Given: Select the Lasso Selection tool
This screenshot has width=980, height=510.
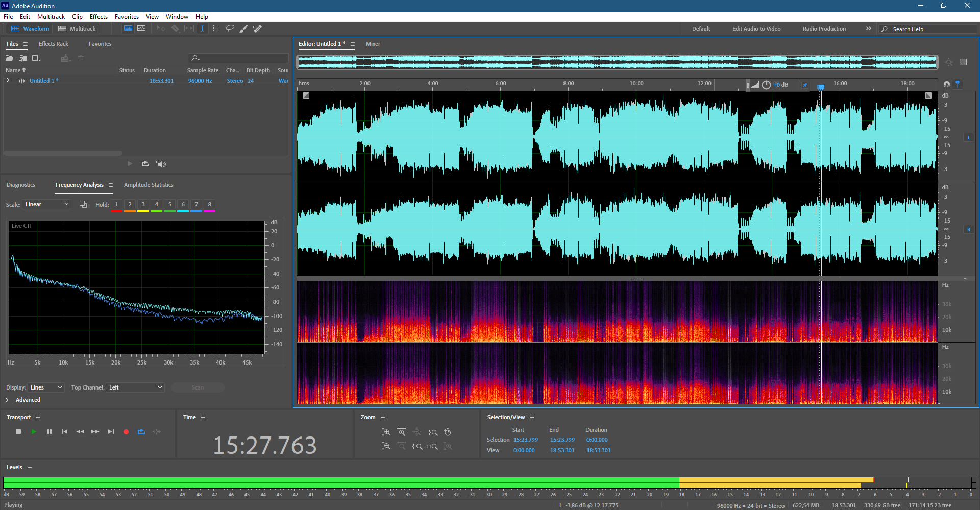Looking at the screenshot, I should (x=230, y=29).
